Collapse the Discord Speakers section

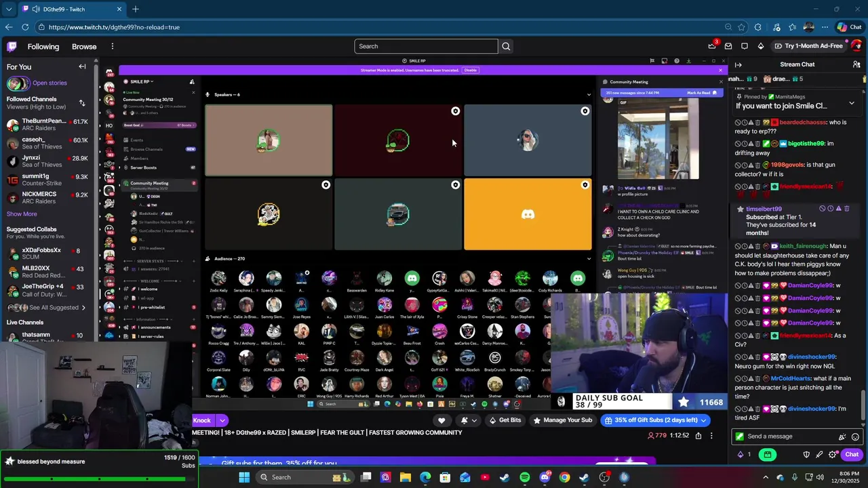tap(589, 95)
